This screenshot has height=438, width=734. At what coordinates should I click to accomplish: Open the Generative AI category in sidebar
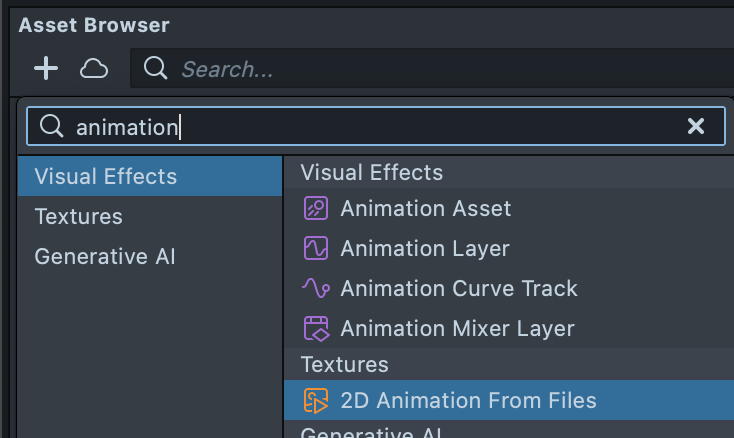tap(104, 257)
